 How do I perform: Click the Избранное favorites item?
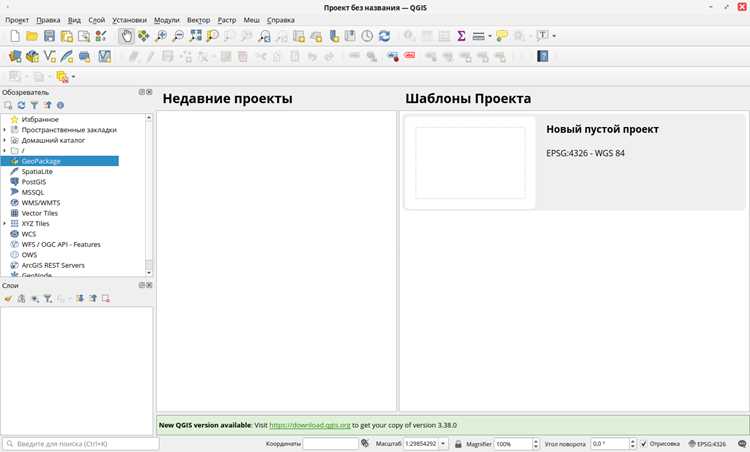[40, 119]
